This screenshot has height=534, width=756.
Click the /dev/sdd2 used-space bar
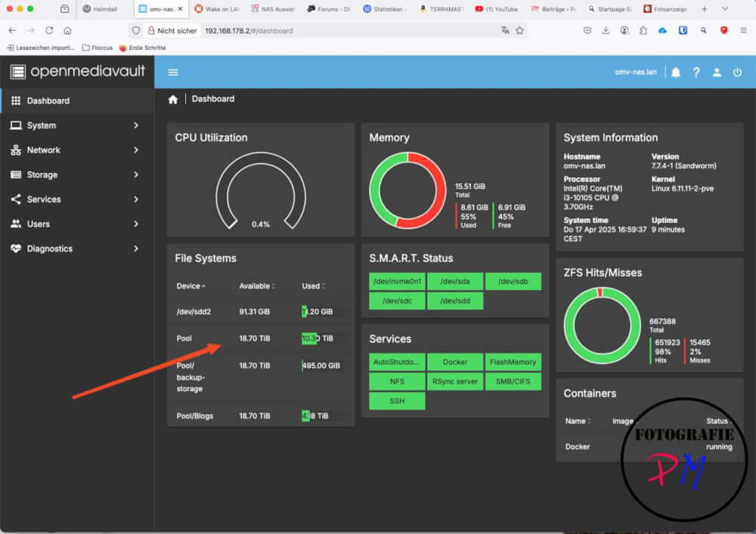(323, 311)
